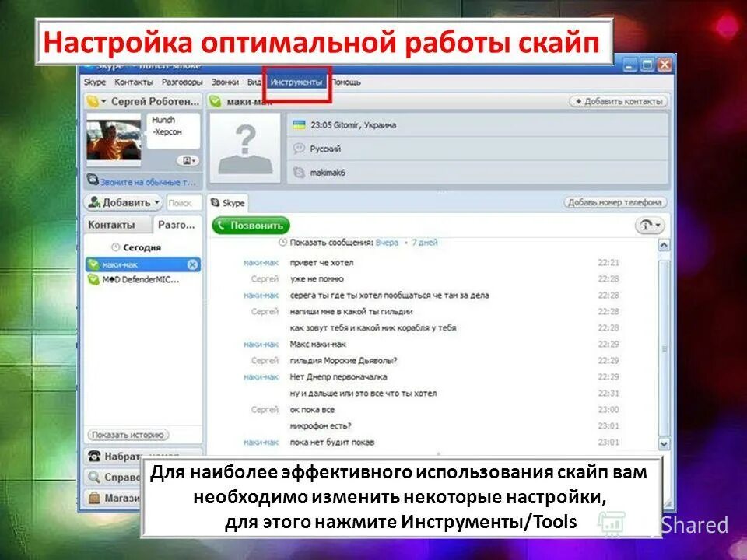The width and height of the screenshot is (747, 560).
Task: Switch to the Разговоры tab
Action: [x=177, y=225]
